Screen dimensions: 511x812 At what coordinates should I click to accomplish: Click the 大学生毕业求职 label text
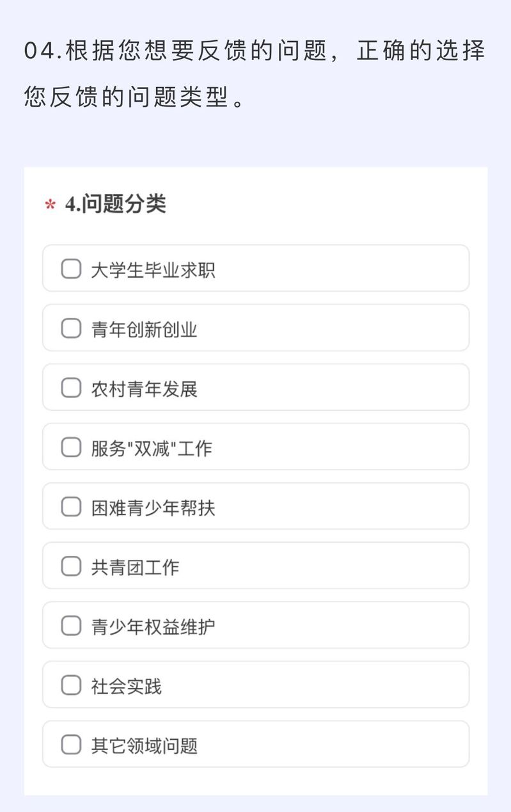click(x=153, y=269)
